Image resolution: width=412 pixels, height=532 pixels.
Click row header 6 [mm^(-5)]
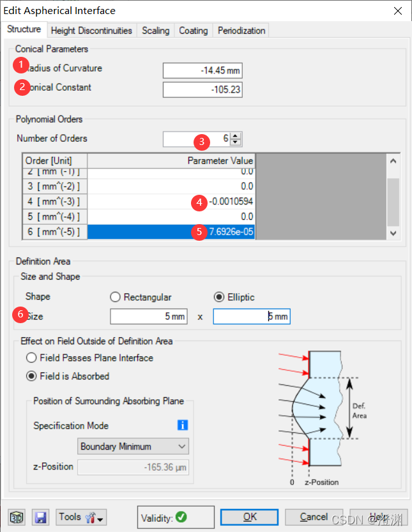point(55,232)
